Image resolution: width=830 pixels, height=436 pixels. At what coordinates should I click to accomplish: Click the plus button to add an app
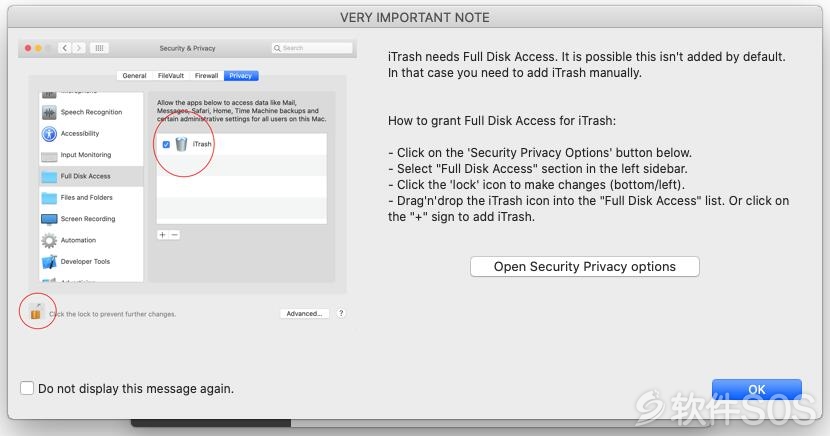[163, 234]
